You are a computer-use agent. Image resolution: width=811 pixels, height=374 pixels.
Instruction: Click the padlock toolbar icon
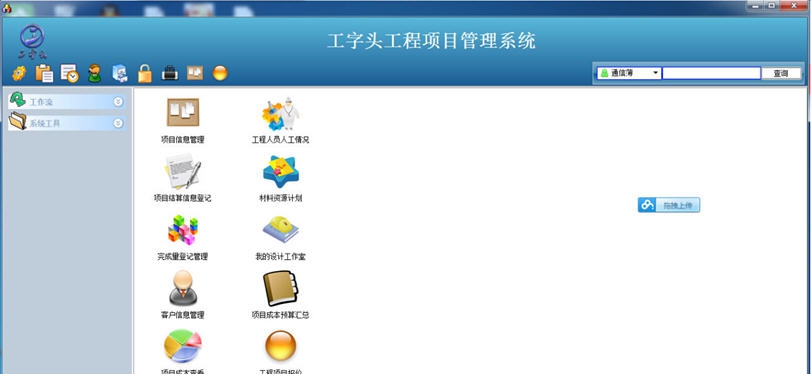click(x=145, y=73)
